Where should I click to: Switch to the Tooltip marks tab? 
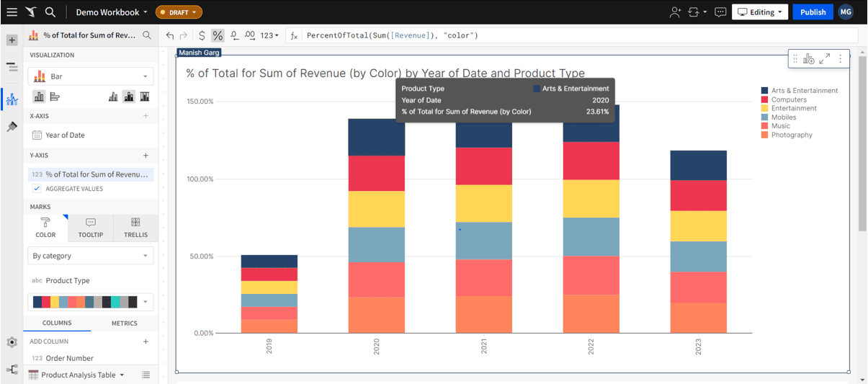click(91, 228)
